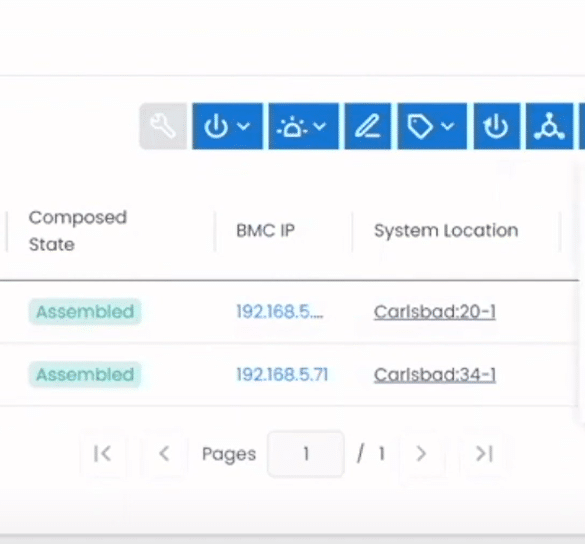Click the network topology nodes icon

(x=549, y=126)
